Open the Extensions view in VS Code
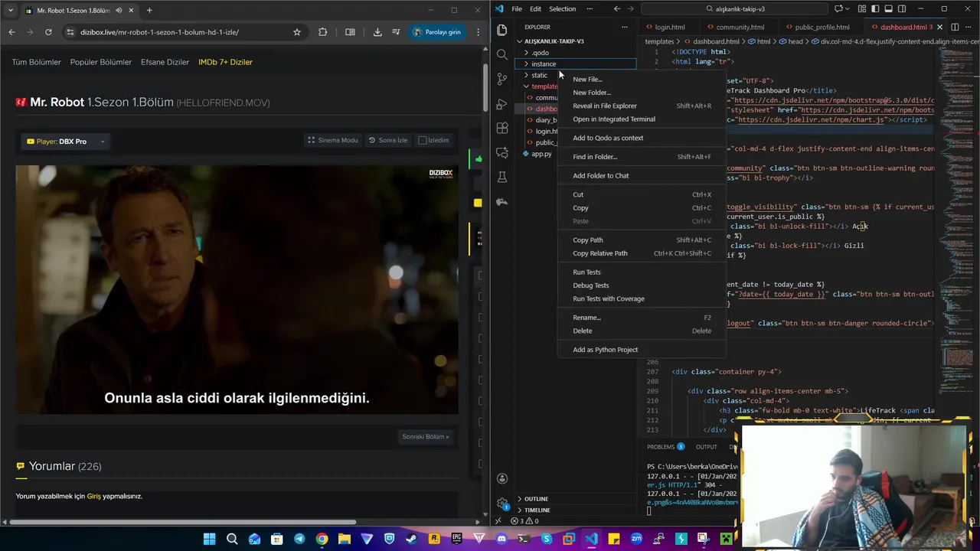 click(502, 128)
